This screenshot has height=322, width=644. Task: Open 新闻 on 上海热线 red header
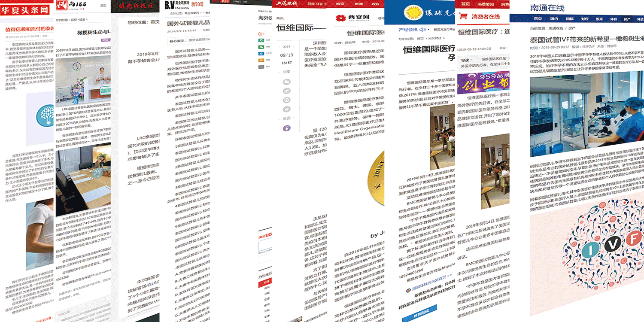[x=311, y=4]
